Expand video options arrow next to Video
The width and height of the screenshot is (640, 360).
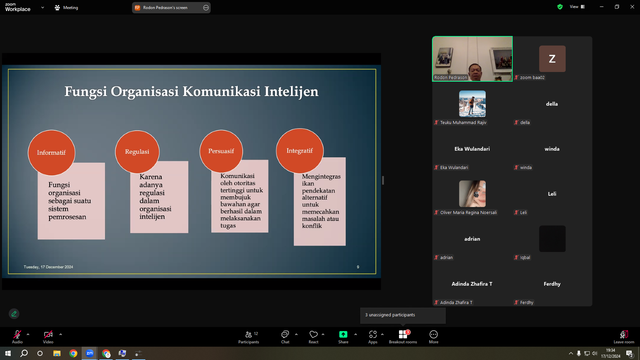point(60,334)
